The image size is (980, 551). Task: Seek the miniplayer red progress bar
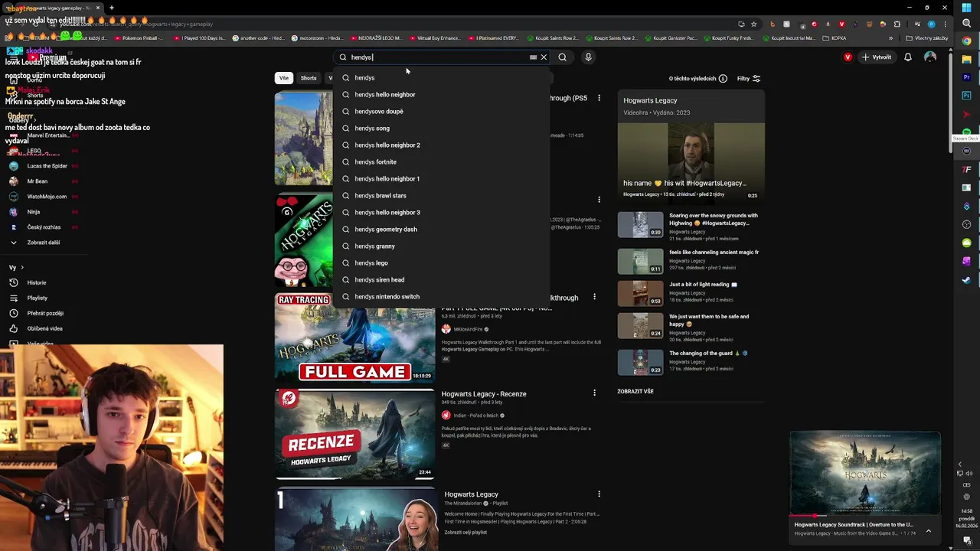coord(865,515)
